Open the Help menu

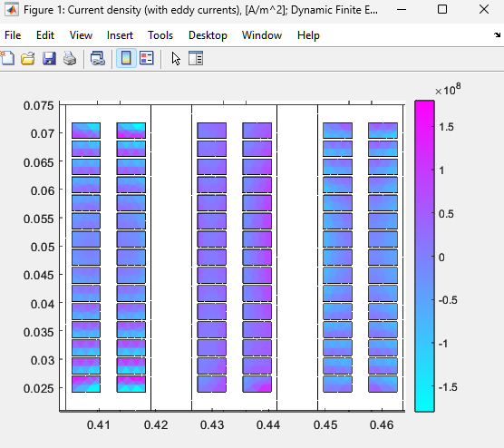tap(308, 35)
